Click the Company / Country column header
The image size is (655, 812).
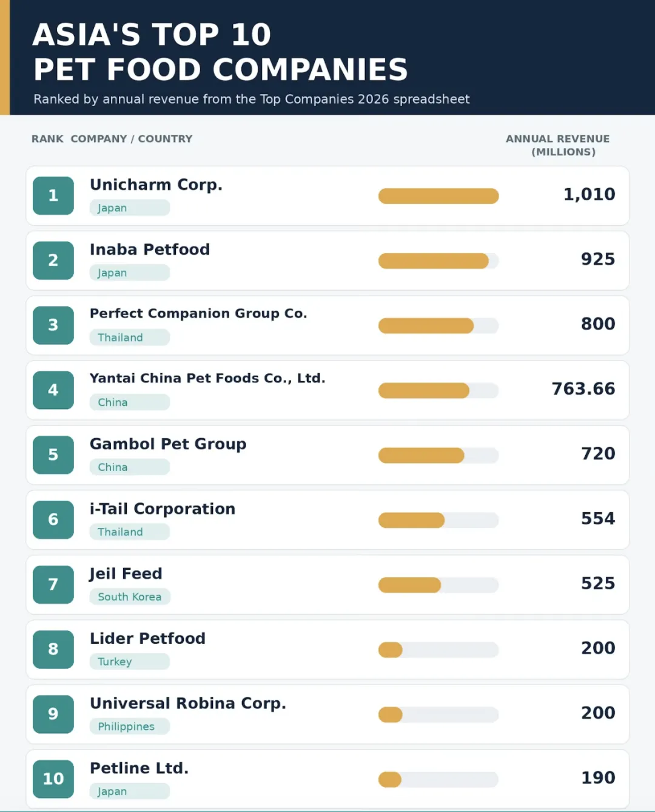[x=132, y=139]
